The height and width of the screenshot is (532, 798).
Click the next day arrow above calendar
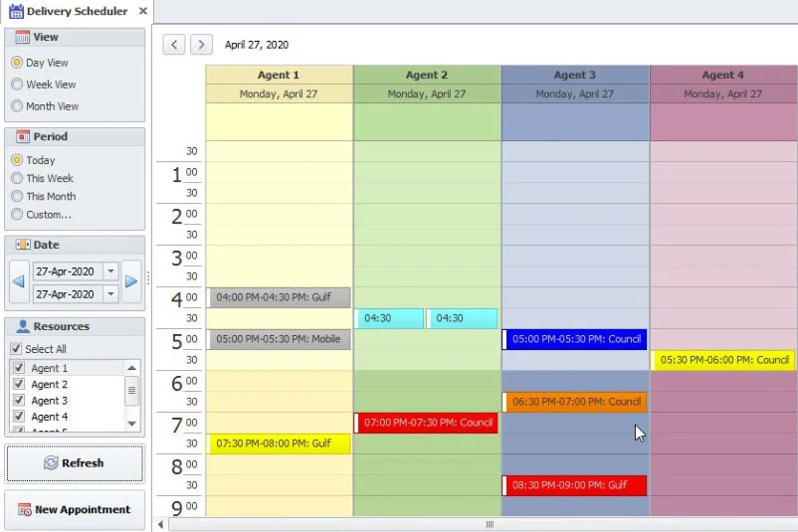tap(201, 45)
